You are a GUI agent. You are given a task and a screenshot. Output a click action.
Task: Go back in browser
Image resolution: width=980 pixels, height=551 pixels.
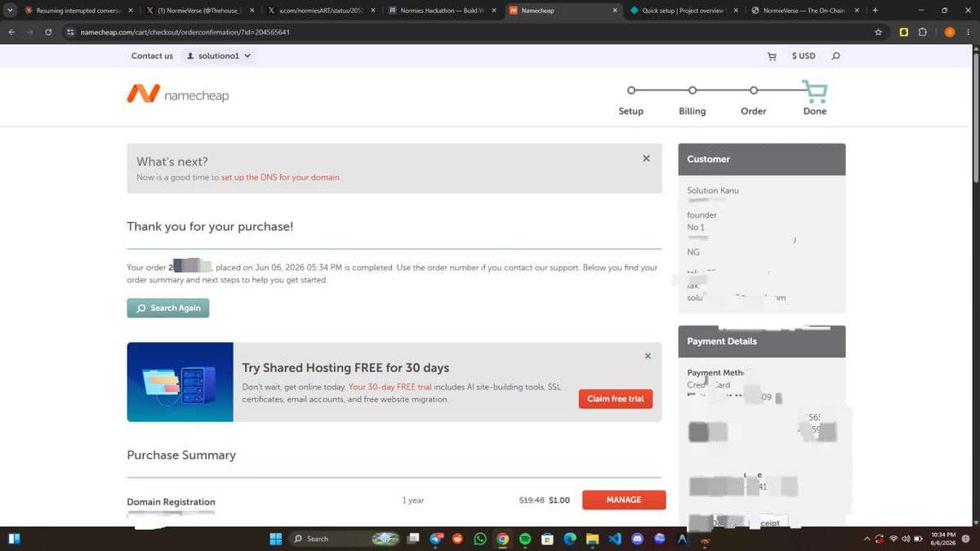click(11, 32)
